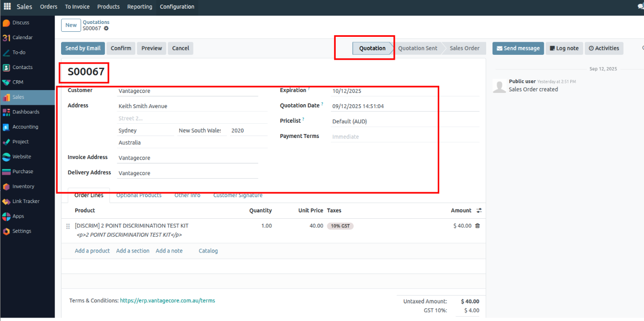
Task: Open Inventory app in sidebar
Action: tap(23, 186)
